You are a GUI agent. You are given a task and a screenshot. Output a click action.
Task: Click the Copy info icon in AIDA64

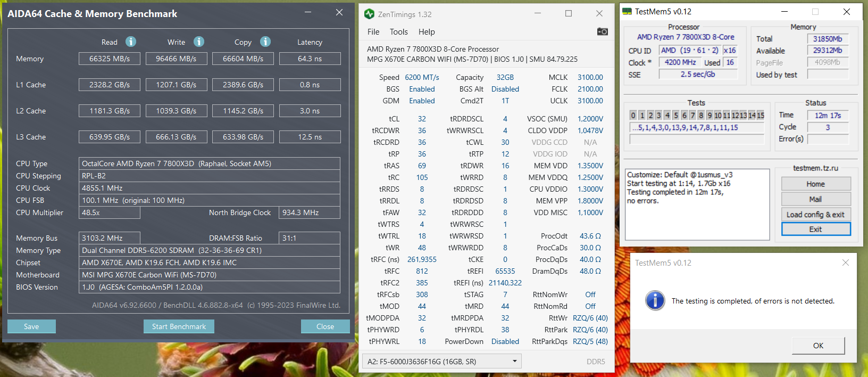[x=265, y=42]
